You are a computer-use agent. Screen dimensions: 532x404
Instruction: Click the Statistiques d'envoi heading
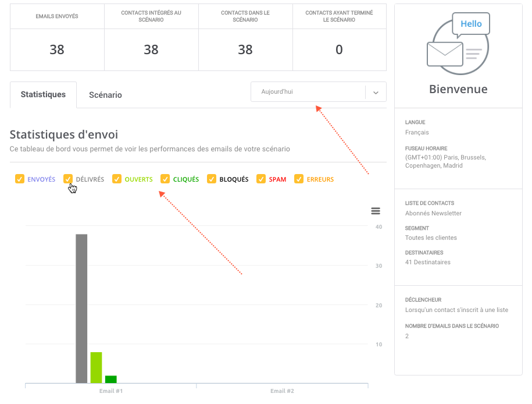pos(64,134)
